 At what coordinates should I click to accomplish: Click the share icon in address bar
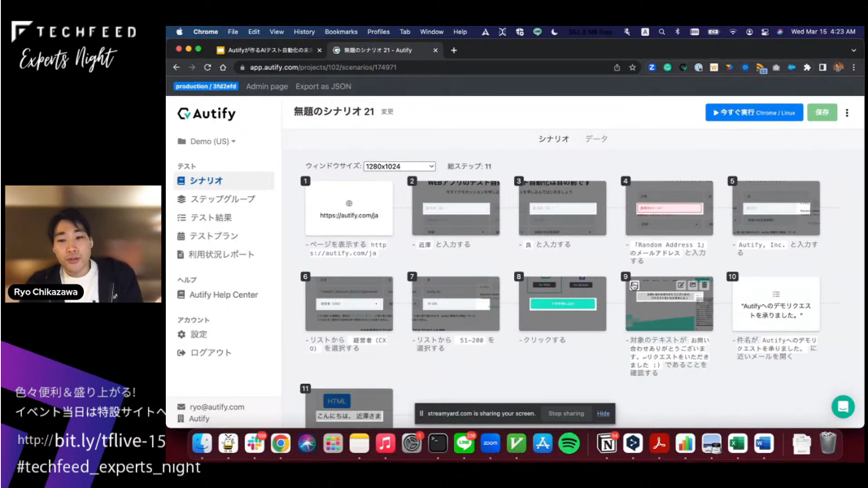coord(617,67)
